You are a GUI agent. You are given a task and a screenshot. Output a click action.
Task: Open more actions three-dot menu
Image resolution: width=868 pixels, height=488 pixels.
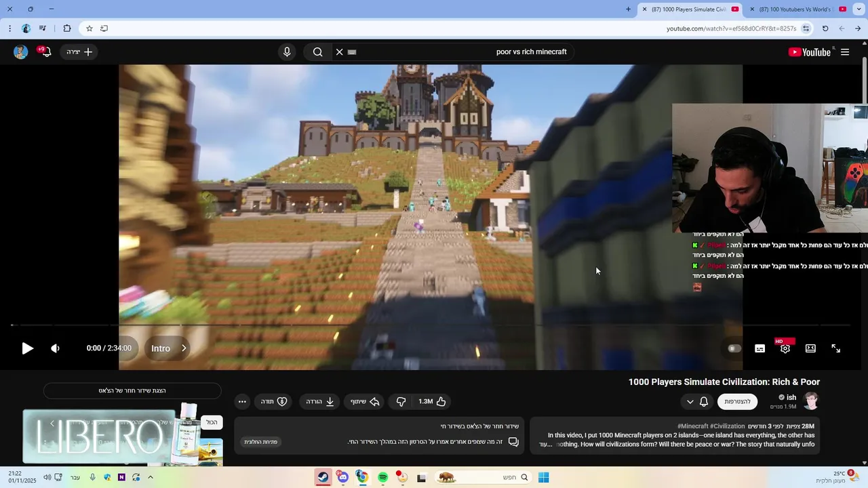(242, 401)
